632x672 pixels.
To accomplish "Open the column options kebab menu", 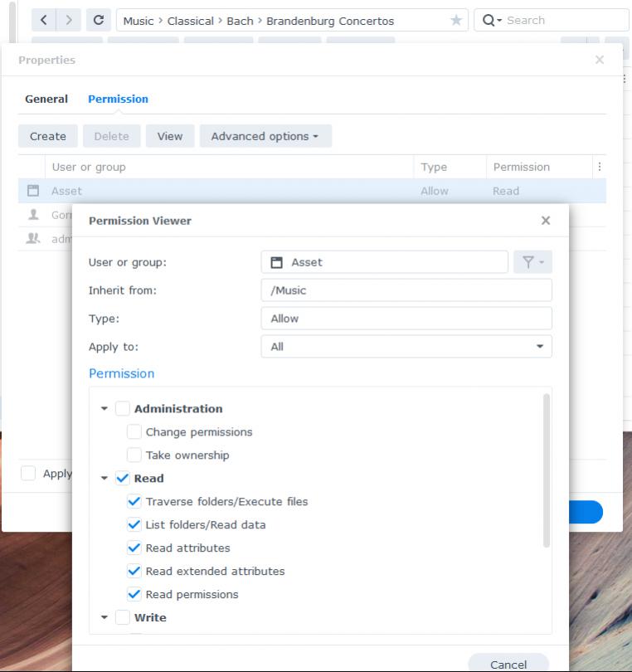I will point(599,167).
